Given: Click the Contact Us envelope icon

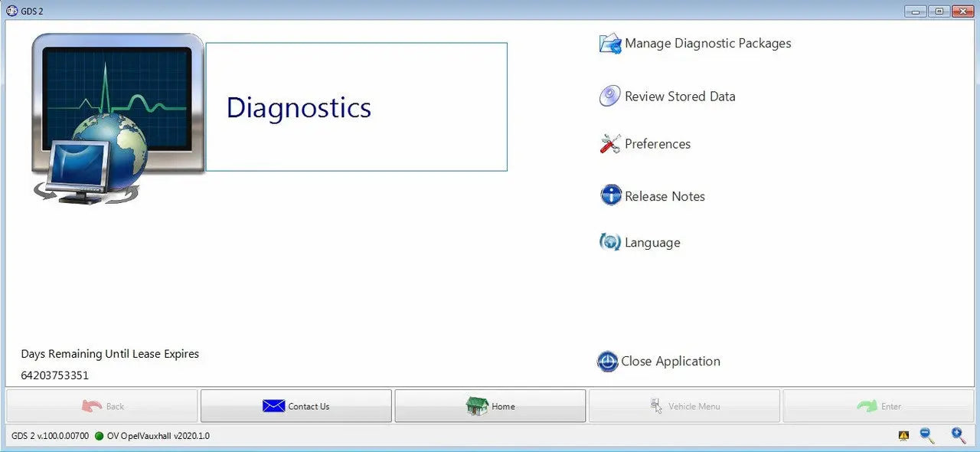Looking at the screenshot, I should pos(273,406).
